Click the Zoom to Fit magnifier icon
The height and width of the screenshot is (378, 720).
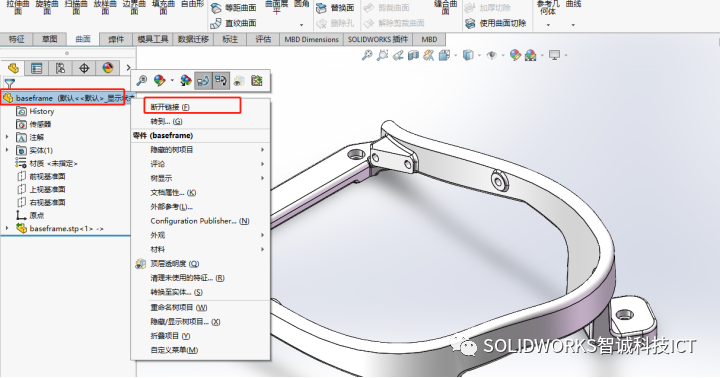coord(366,56)
